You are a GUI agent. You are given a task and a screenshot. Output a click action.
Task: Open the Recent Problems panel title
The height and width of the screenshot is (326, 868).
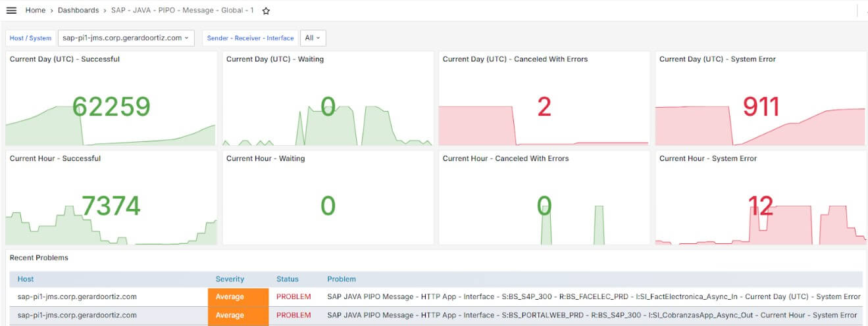click(39, 258)
